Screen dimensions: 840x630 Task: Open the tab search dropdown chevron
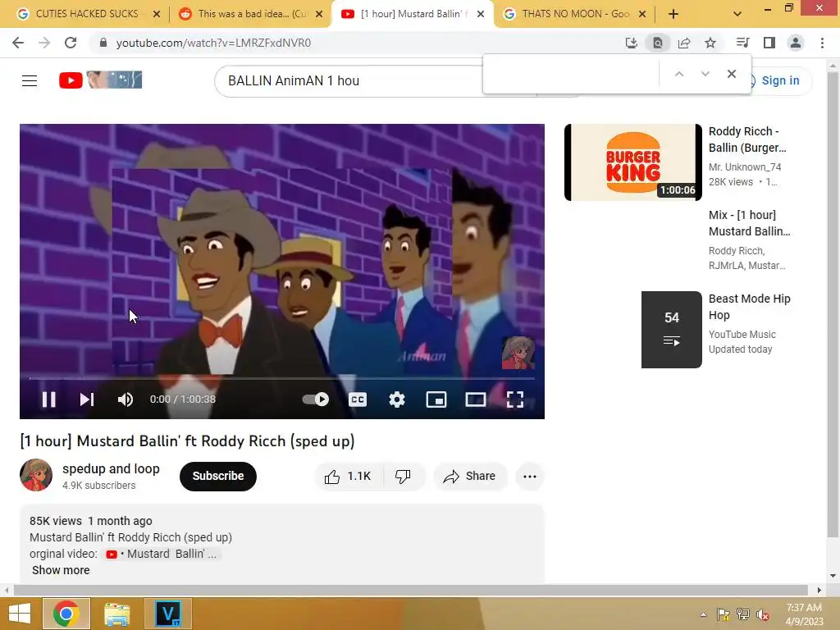coord(737,15)
